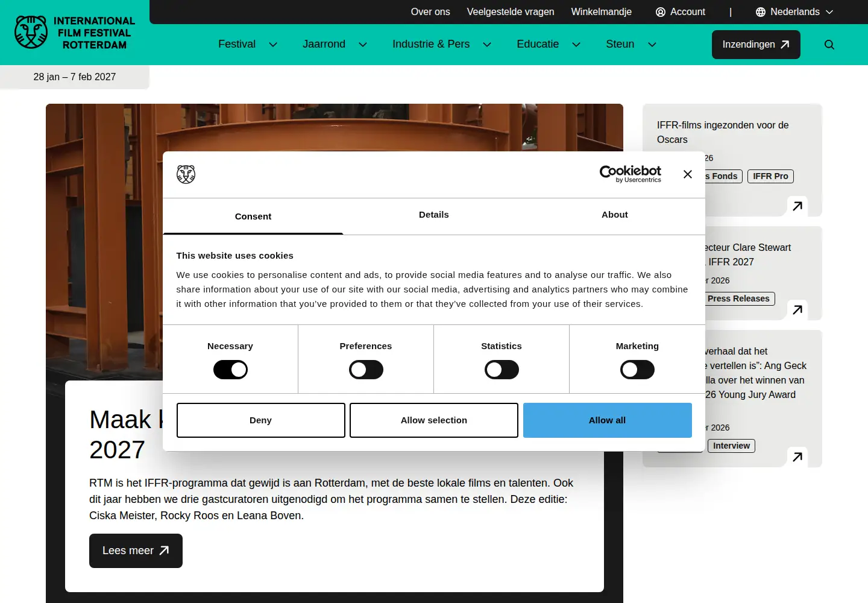Screen dimensions: 868x603
Task: Expand the Festival menu chevron
Action: (x=273, y=45)
